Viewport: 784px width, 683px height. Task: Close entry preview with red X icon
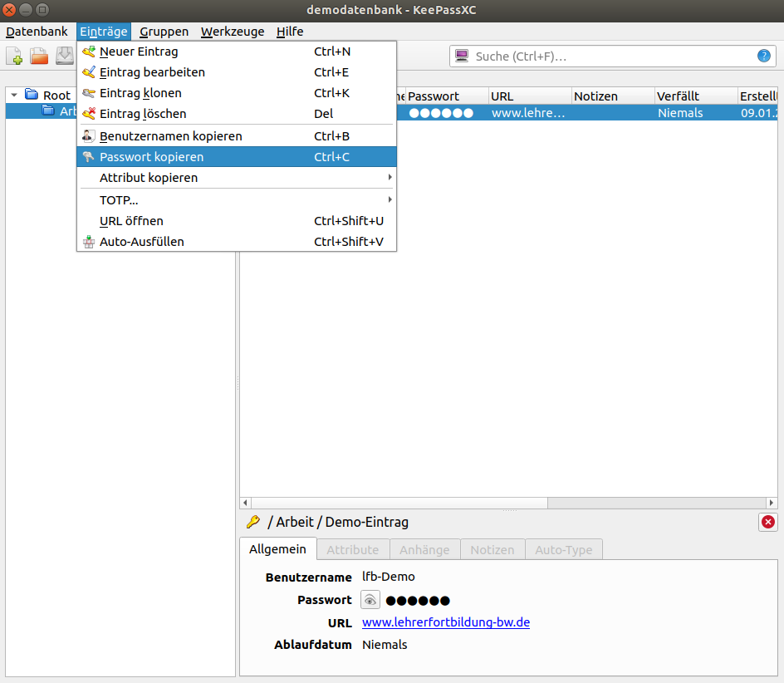tap(768, 522)
